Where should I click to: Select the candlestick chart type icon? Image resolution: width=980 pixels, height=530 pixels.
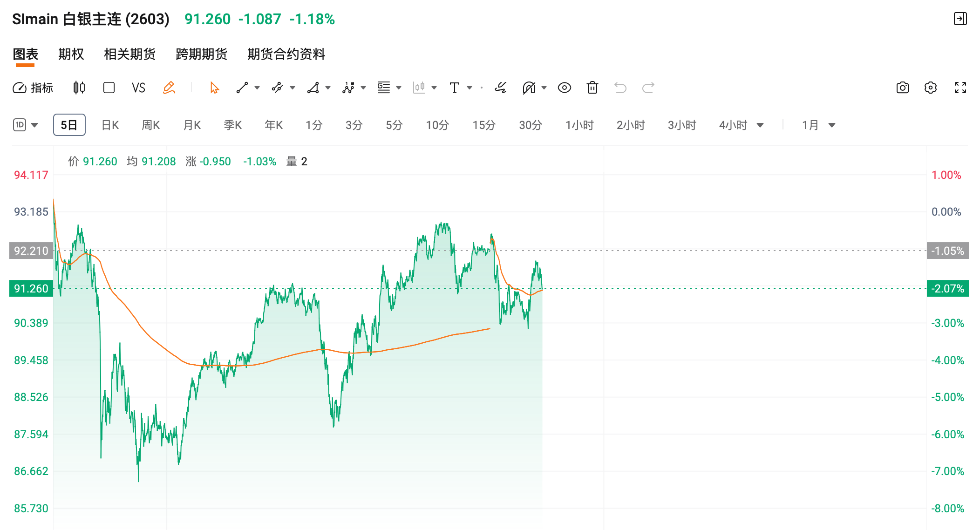78,88
